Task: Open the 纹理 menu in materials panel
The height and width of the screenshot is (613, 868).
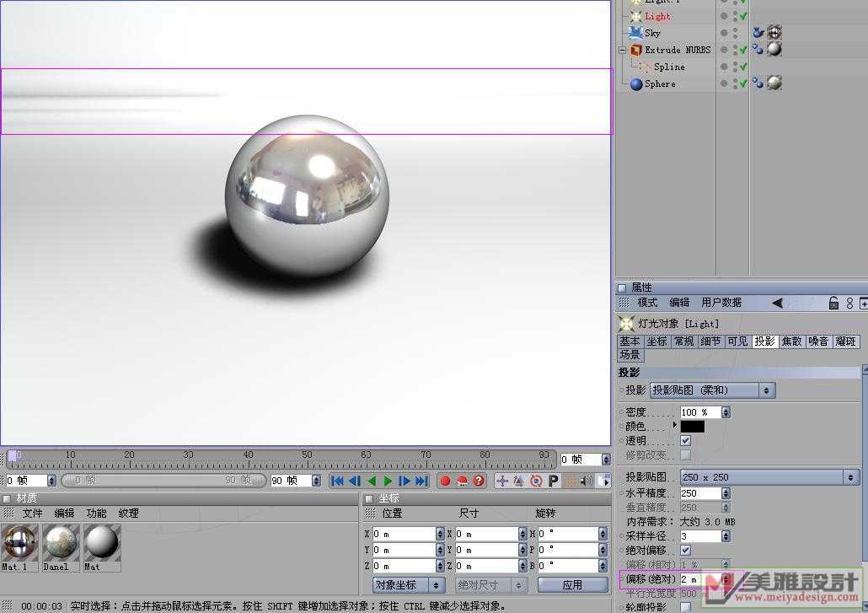Action: [x=128, y=514]
